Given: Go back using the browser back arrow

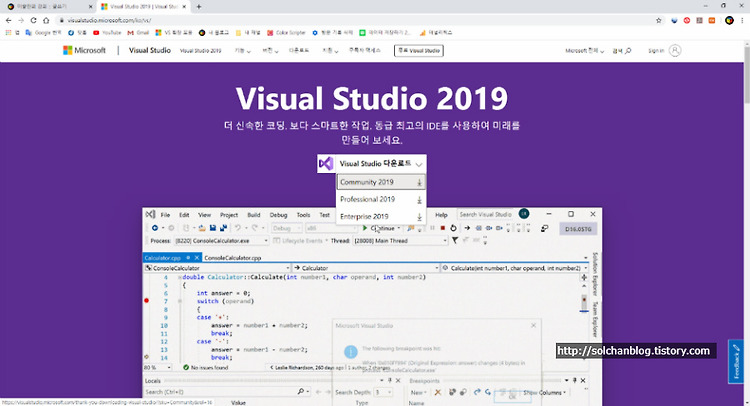Looking at the screenshot, I should (x=8, y=20).
